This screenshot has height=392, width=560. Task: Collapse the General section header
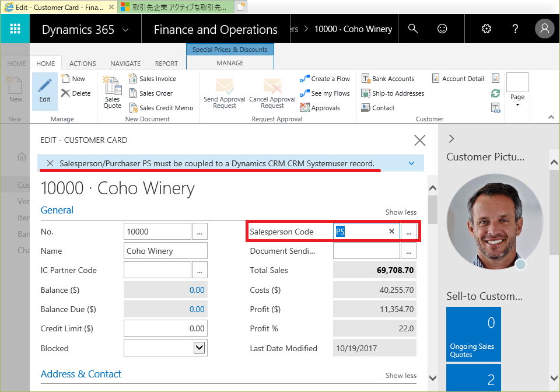tap(57, 210)
